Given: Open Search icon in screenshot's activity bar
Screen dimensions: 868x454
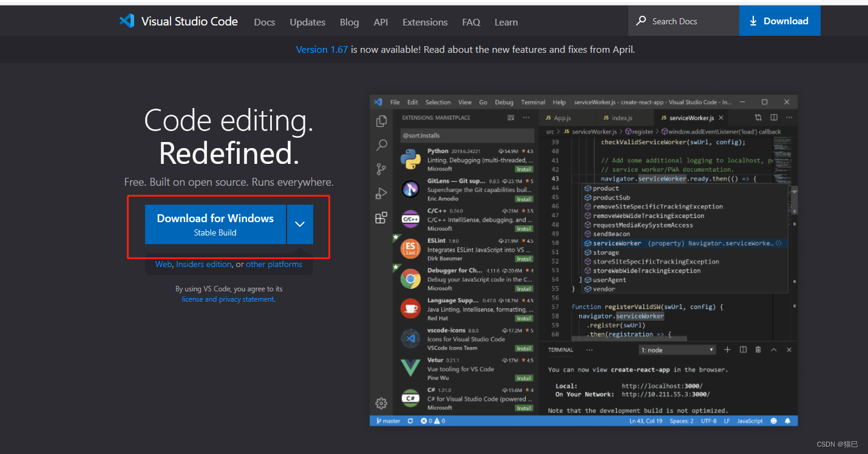Looking at the screenshot, I should pos(381,145).
